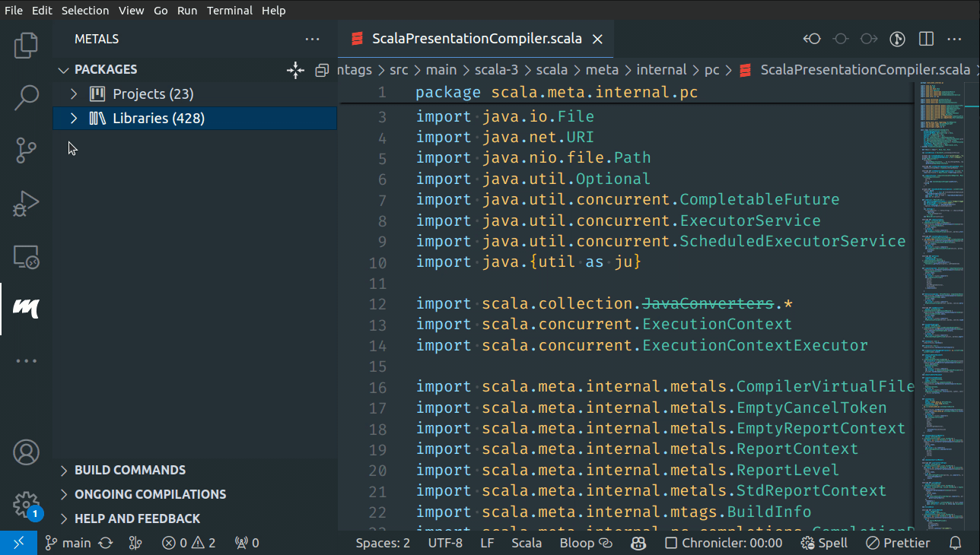Click the 'meta' breadcrumb segment
The image size is (980, 555).
pos(602,70)
